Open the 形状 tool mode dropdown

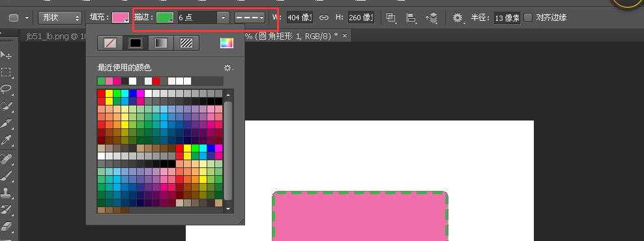click(60, 18)
